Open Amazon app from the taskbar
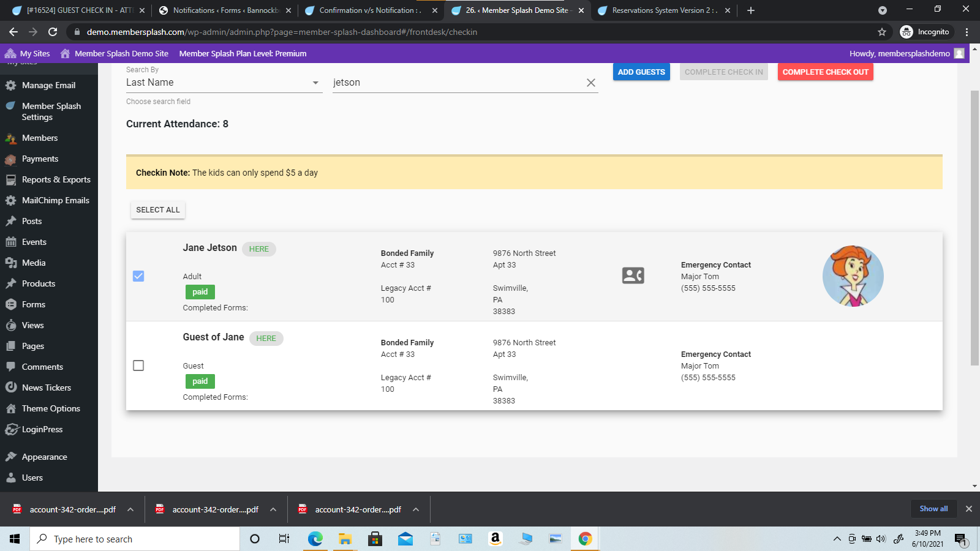The height and width of the screenshot is (551, 980). [495, 539]
